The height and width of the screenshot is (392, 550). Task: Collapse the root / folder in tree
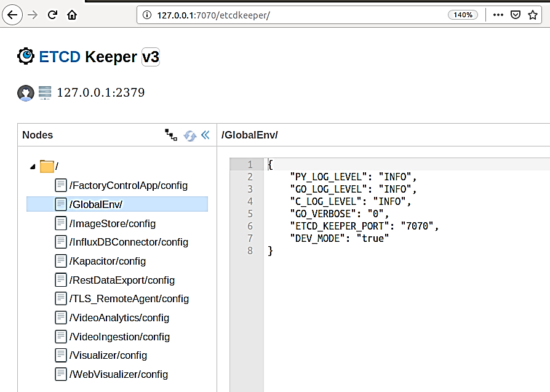(x=34, y=166)
